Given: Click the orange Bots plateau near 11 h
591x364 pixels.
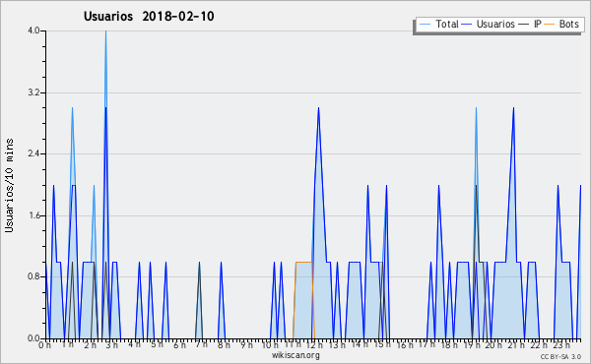Looking at the screenshot, I should [303, 262].
